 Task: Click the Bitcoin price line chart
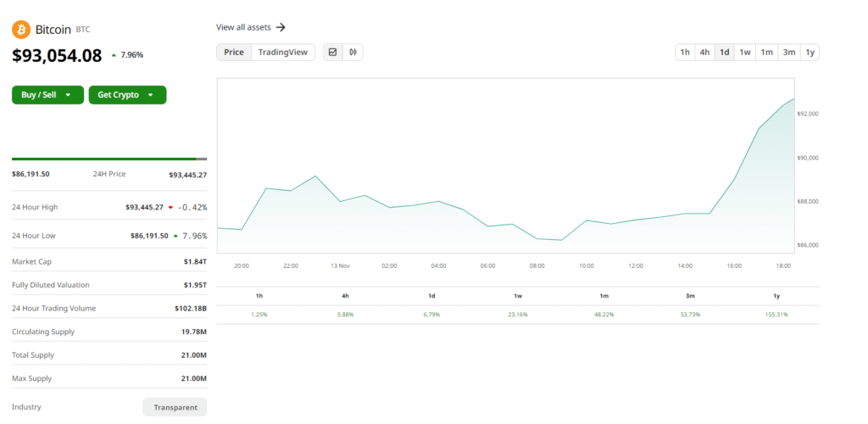506,165
